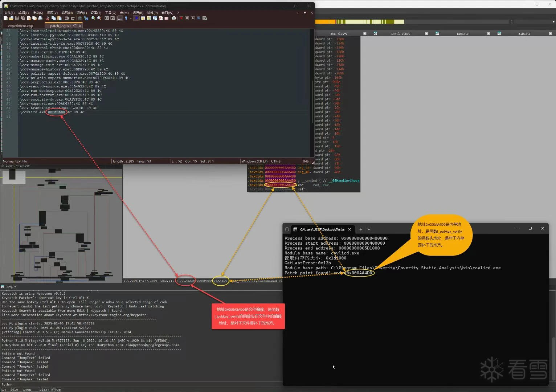Click the Find binoculars icon in Notepad++

coord(80,18)
